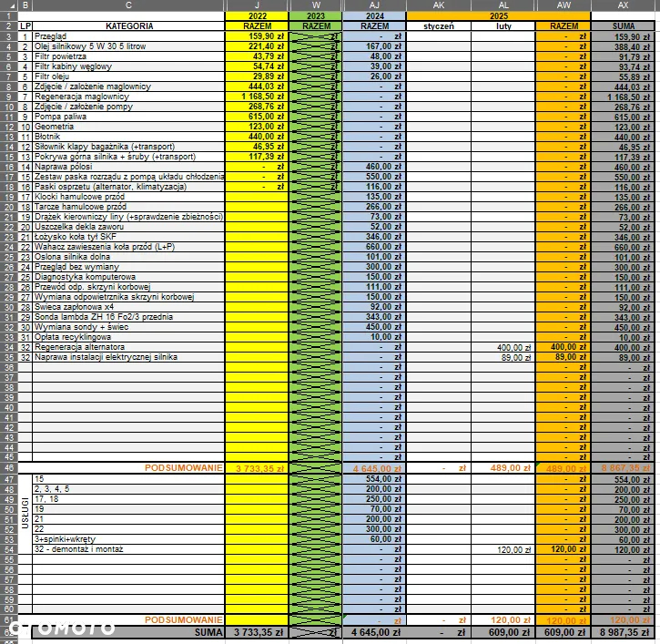Select the 460,00 zł cell in 2024
Image resolution: width=660 pixels, height=644 pixels.
(375, 167)
